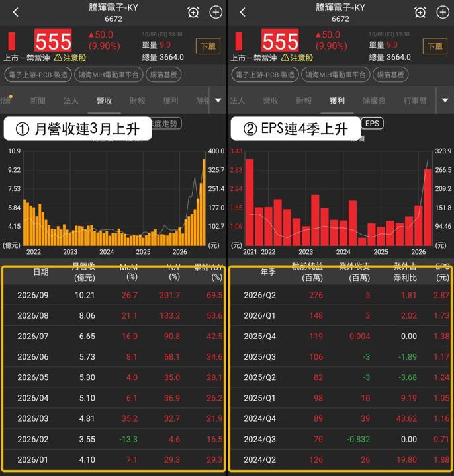Tap the 201.7 YoY value
454x476 pixels.
170,295
